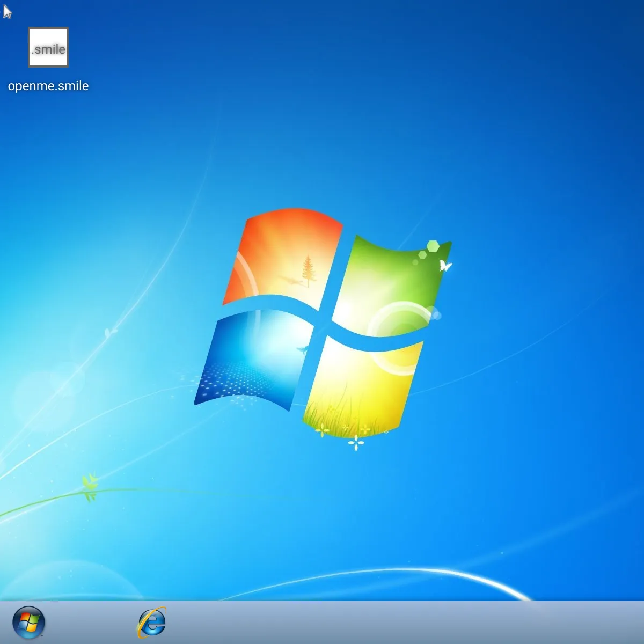Viewport: 644px width, 644px height.
Task: Click the openme.smile filename label
Action: [x=48, y=86]
